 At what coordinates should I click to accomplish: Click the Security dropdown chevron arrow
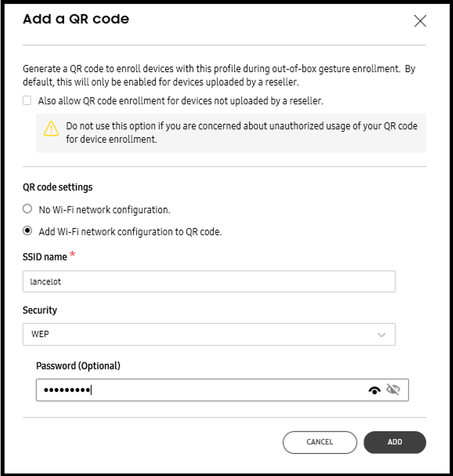point(381,335)
